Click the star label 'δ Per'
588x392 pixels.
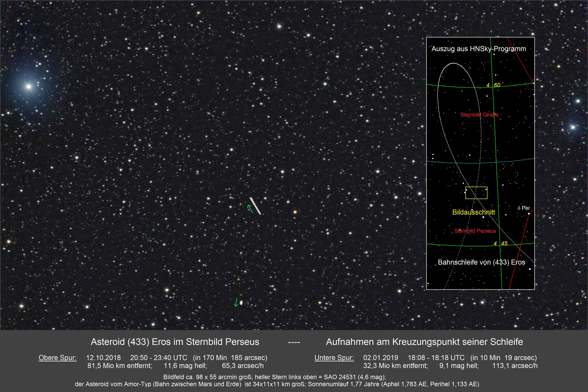(x=524, y=208)
